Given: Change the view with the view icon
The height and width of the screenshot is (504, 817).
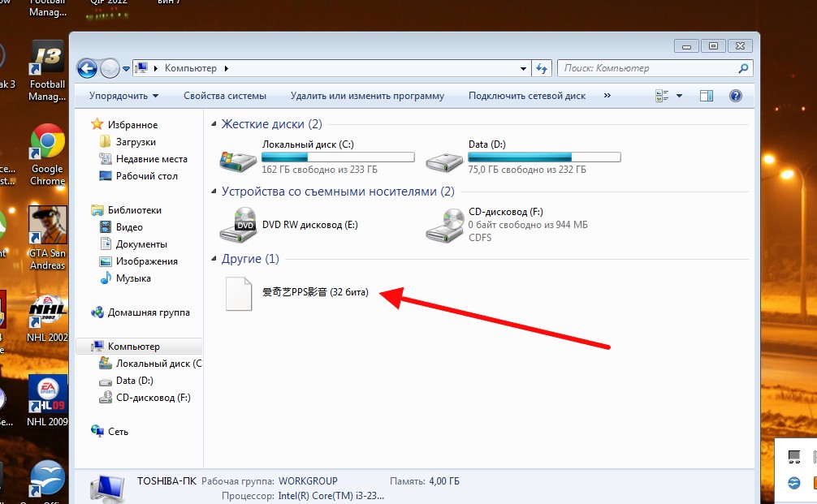Looking at the screenshot, I should click(x=662, y=96).
